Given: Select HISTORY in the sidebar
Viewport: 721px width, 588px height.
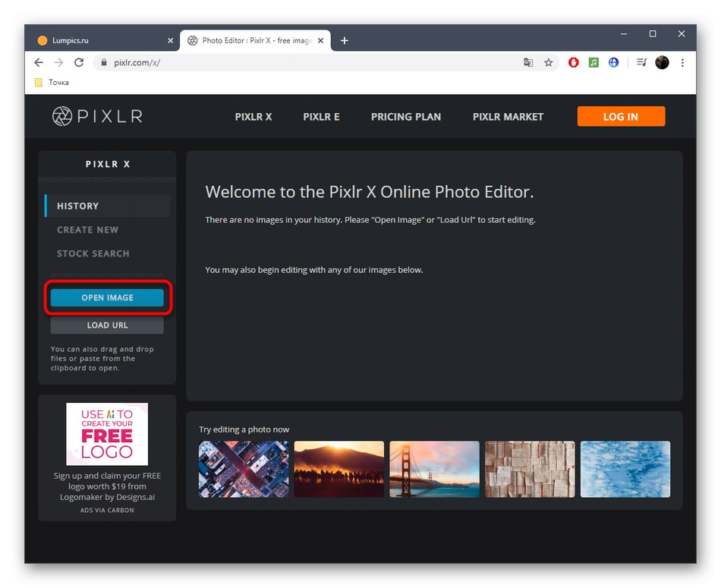Looking at the screenshot, I should coord(107,206).
